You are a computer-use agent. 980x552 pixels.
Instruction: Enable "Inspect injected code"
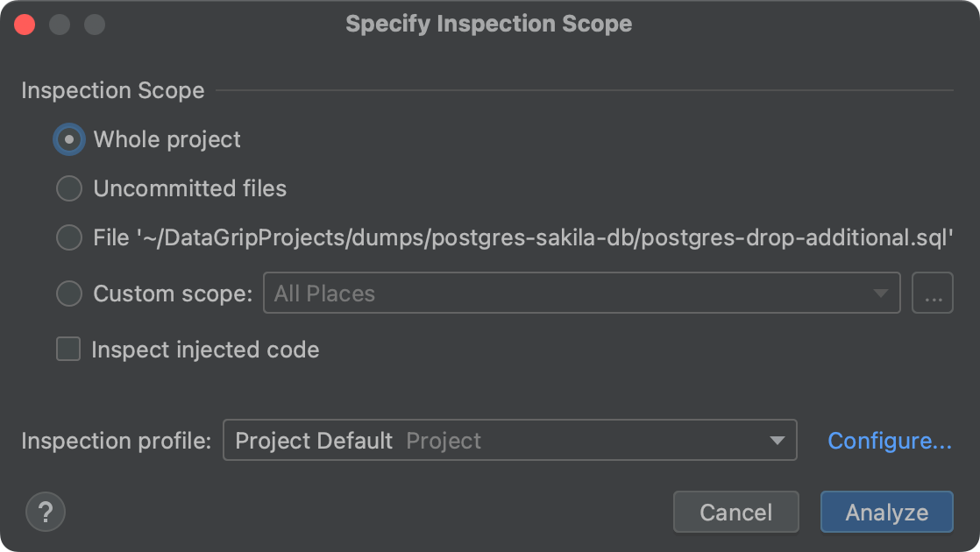point(67,349)
